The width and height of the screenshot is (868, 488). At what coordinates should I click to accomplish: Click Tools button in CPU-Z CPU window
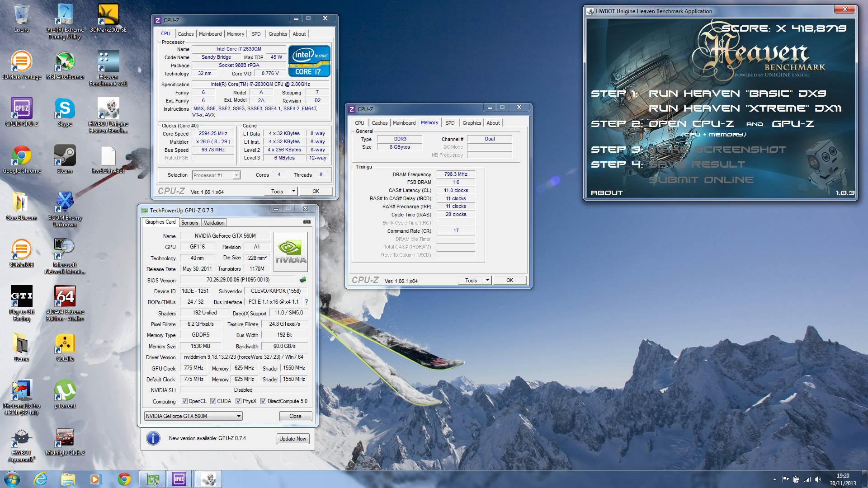click(277, 191)
